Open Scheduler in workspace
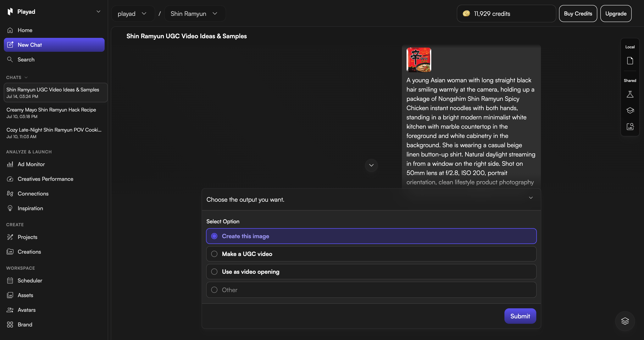644x340 pixels. click(54, 280)
